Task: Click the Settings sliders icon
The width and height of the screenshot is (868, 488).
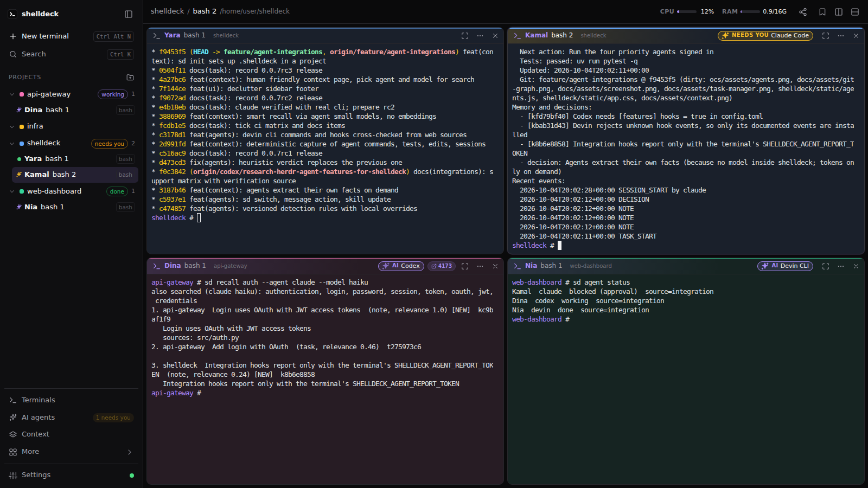Action: [x=13, y=476]
